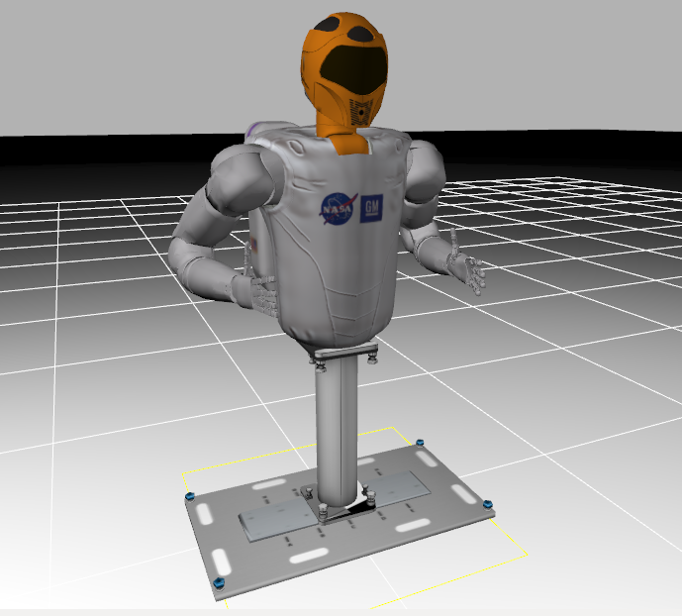Image resolution: width=682 pixels, height=616 pixels.
Task: Select the blue bolt at the plate's leftmost corner
Action: point(187,496)
